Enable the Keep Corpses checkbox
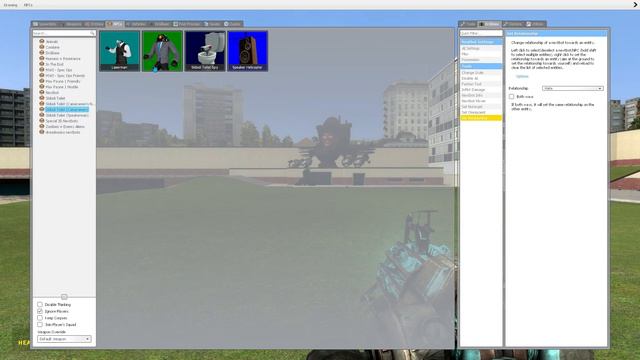Screen dimensions: 640x360 pyautogui.click(x=40, y=318)
